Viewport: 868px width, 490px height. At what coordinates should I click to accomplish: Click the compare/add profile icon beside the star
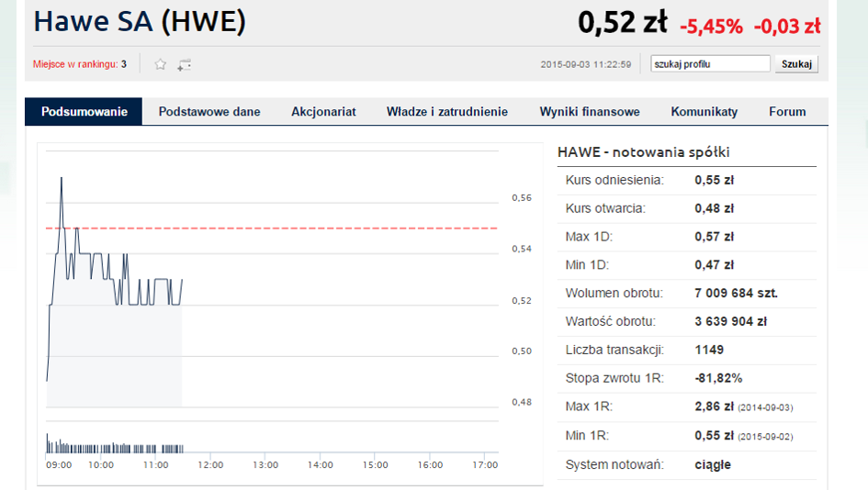185,65
